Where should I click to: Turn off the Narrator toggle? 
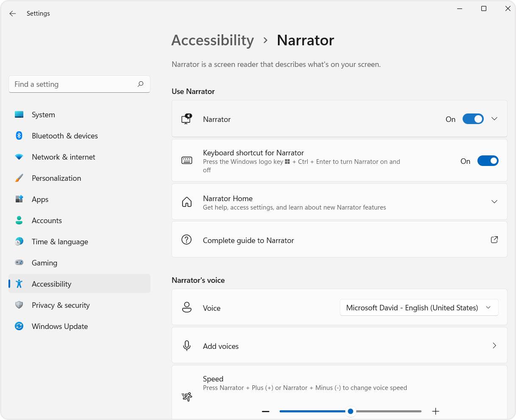[x=473, y=119]
